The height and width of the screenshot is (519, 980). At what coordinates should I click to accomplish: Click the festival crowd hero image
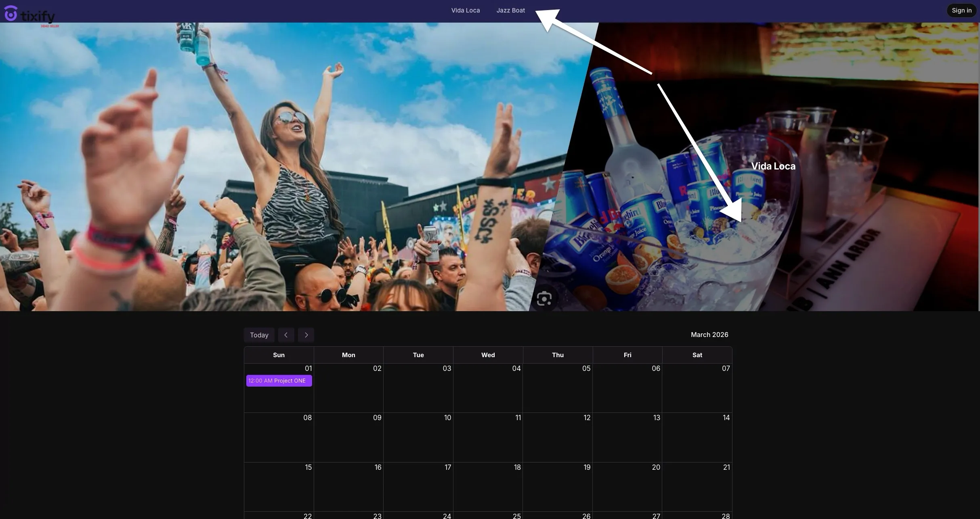click(283, 167)
